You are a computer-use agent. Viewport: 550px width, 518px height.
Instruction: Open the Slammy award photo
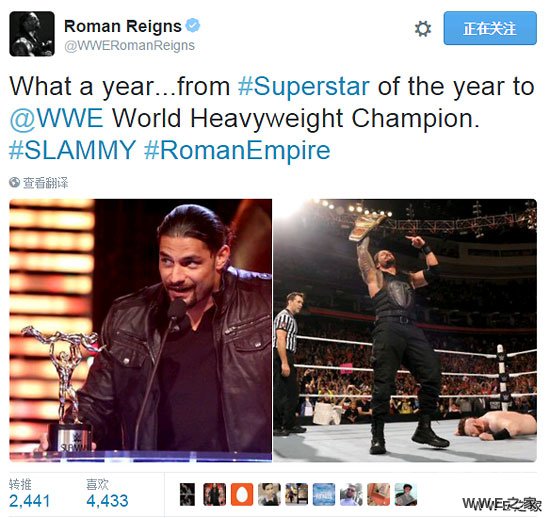(140, 330)
